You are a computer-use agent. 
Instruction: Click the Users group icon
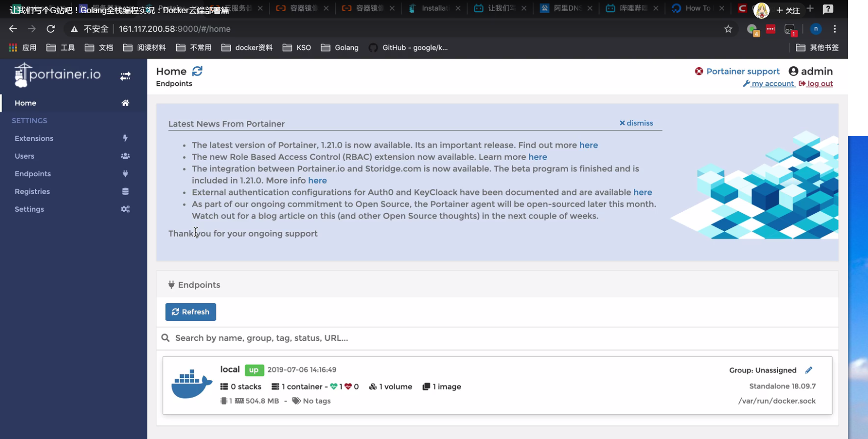point(125,156)
